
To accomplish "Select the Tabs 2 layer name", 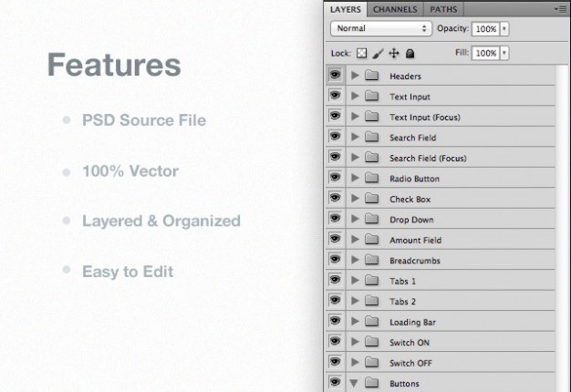I will (x=402, y=302).
